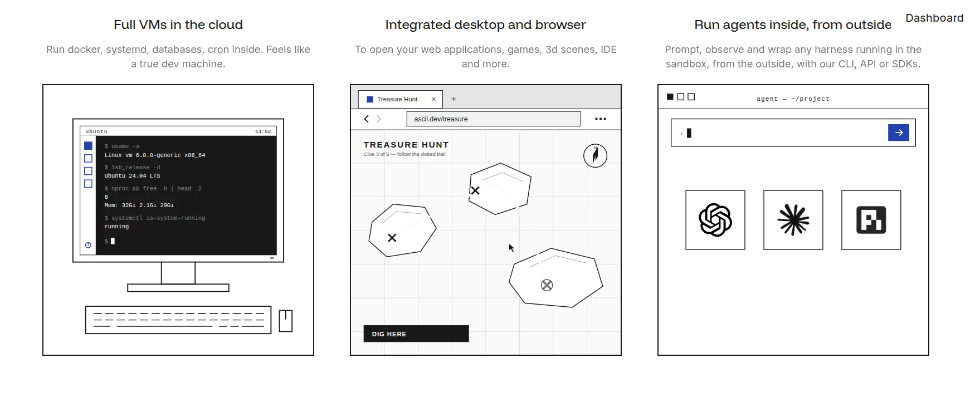980x397 pixels.
Task: Click the compass icon on the treasure map
Action: 595,155
